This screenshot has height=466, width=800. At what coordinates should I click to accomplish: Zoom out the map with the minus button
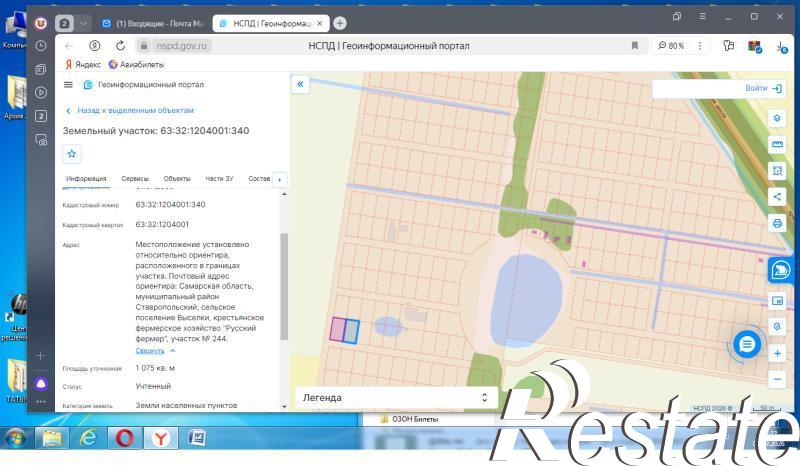(x=777, y=379)
